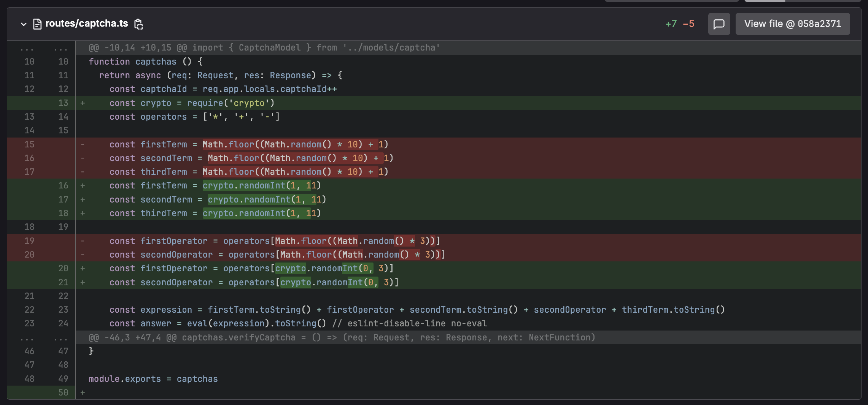The image size is (868, 405).
Task: Click the plus marker on require('crypto') line
Action: 83,103
